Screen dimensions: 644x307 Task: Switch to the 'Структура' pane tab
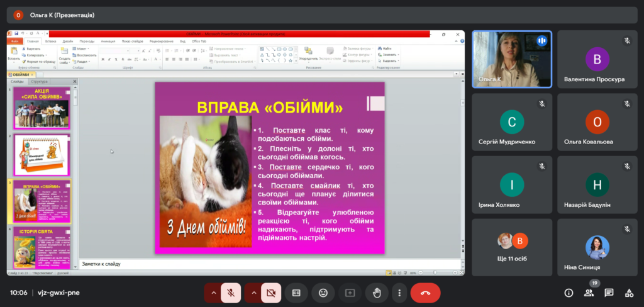[39, 81]
